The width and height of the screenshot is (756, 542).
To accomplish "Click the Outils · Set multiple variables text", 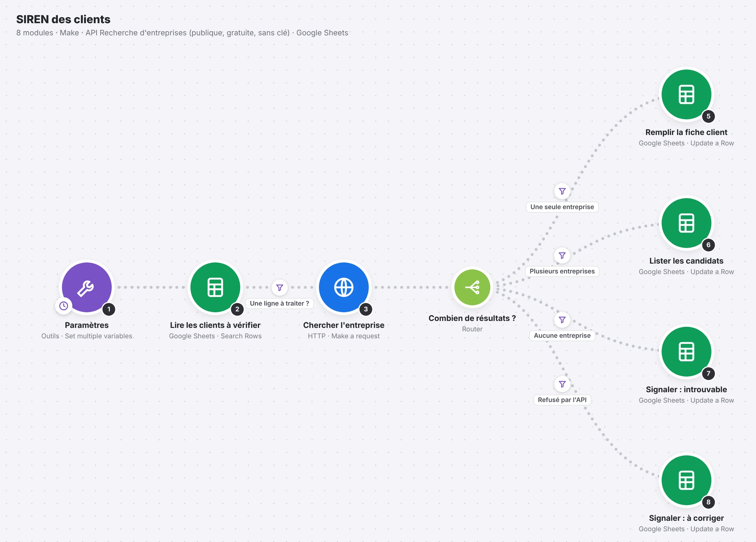I will click(87, 336).
